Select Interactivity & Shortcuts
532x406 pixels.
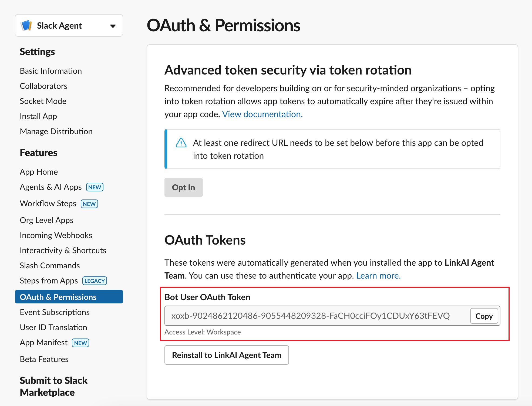pos(63,250)
